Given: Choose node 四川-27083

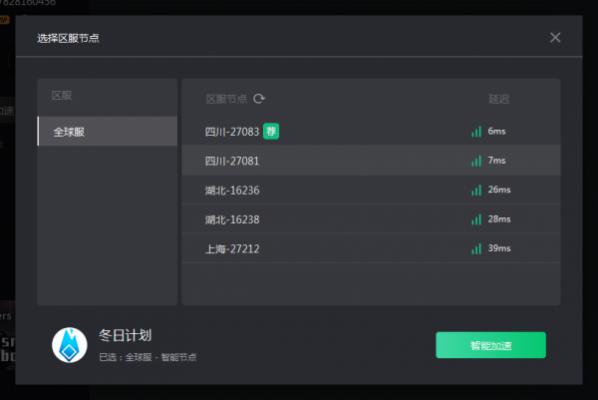Looking at the screenshot, I should (x=371, y=131).
